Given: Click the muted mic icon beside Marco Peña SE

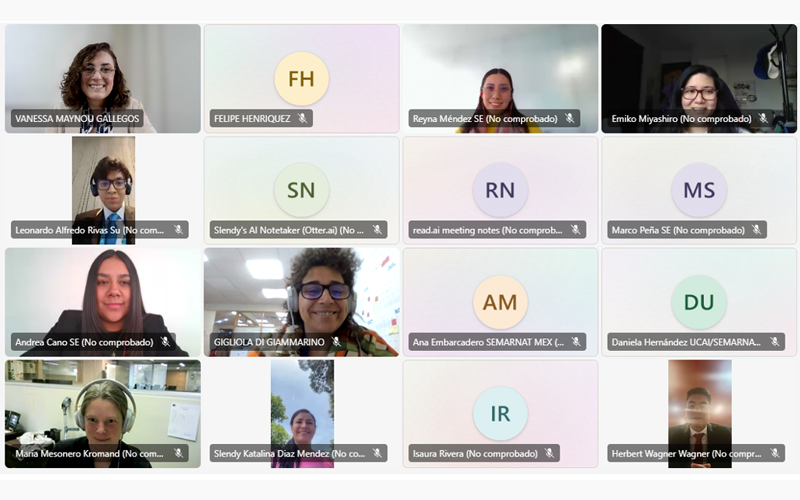Looking at the screenshot, I should coord(757,230).
